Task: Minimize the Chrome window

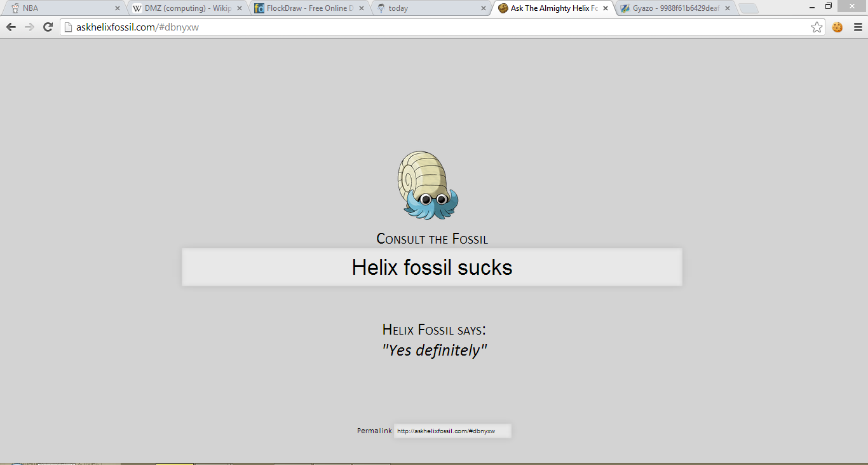Action: [811, 6]
